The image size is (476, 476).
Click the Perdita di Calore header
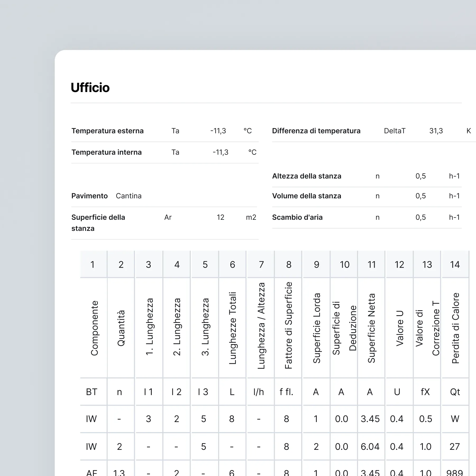pyautogui.click(x=455, y=328)
